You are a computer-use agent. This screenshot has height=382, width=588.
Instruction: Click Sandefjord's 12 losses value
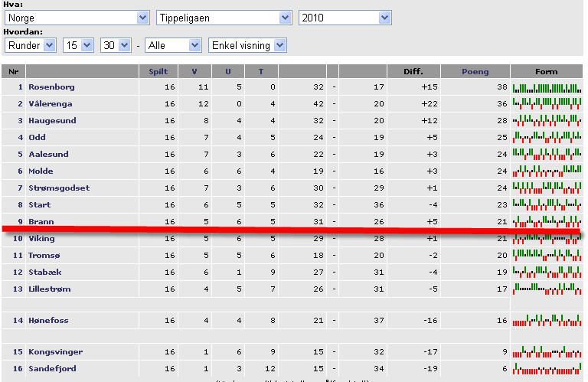click(x=270, y=369)
